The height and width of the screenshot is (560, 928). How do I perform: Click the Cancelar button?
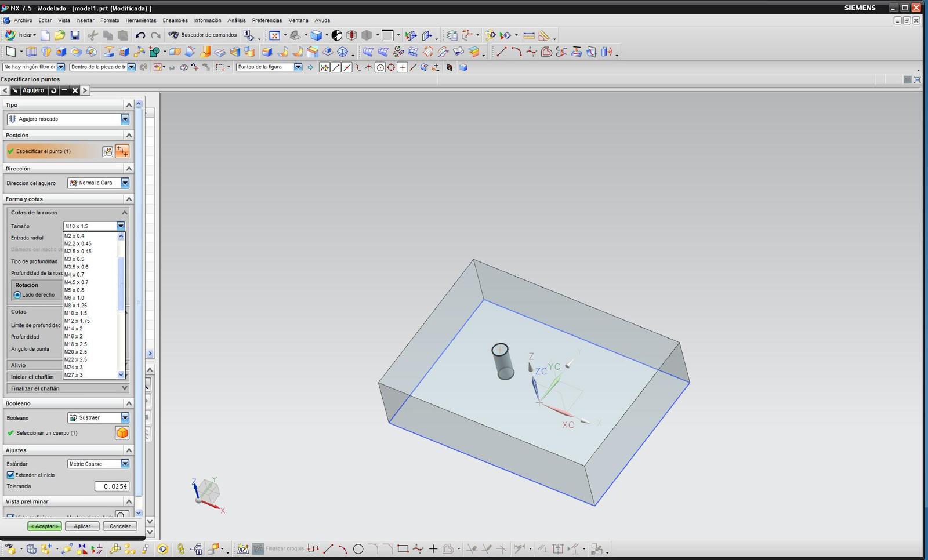120,526
